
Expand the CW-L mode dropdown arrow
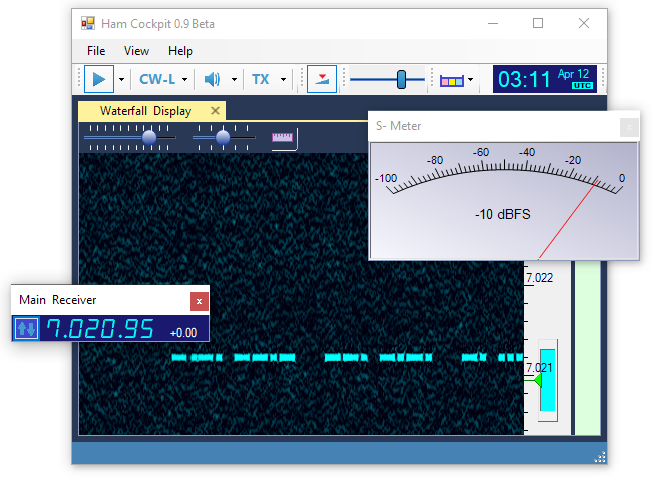(184, 79)
